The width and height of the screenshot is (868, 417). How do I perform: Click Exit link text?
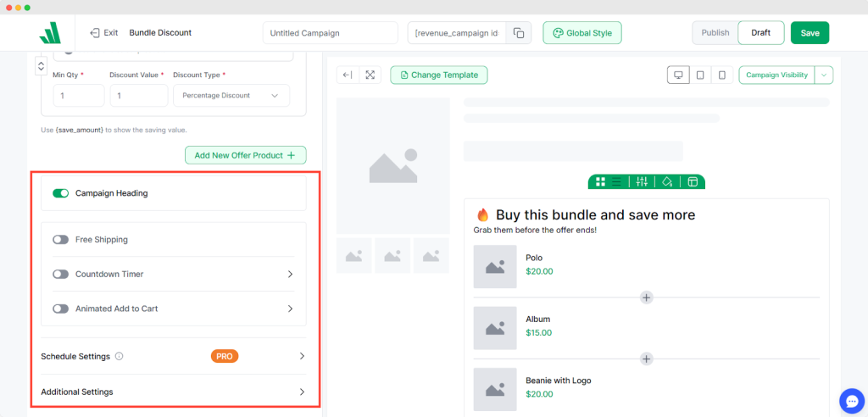(111, 33)
